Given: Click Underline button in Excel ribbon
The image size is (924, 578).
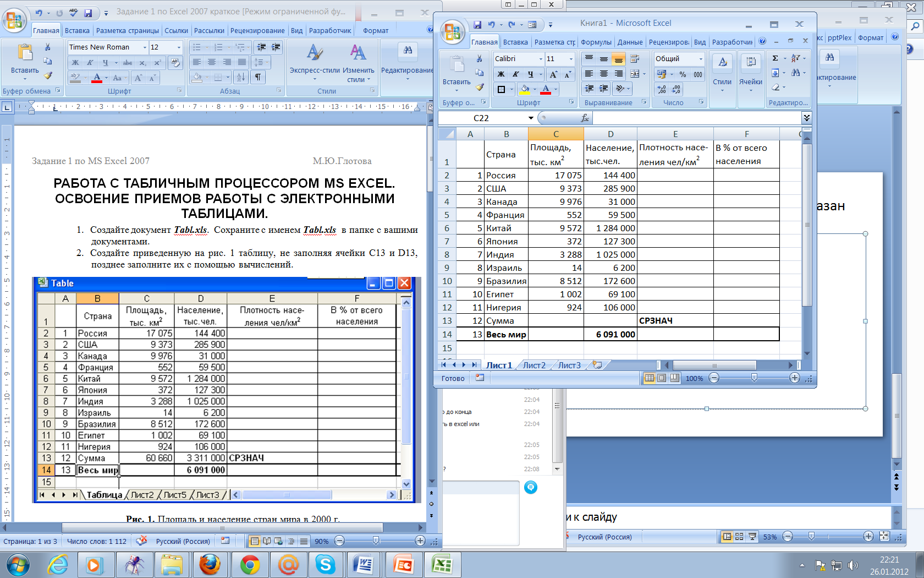Looking at the screenshot, I should tap(530, 74).
